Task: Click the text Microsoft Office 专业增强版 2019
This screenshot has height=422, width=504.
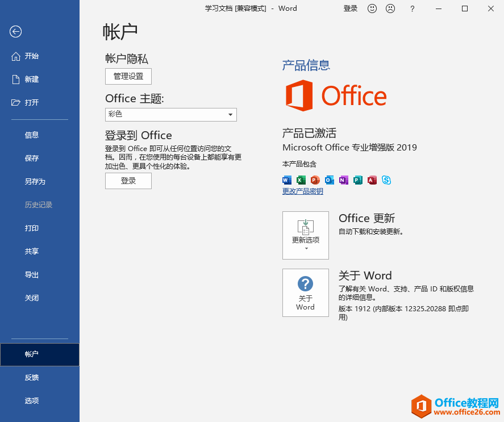Action: (349, 148)
